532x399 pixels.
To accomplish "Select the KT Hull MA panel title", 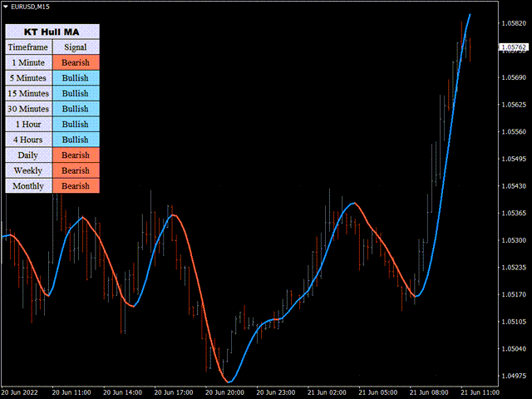I will [x=52, y=32].
